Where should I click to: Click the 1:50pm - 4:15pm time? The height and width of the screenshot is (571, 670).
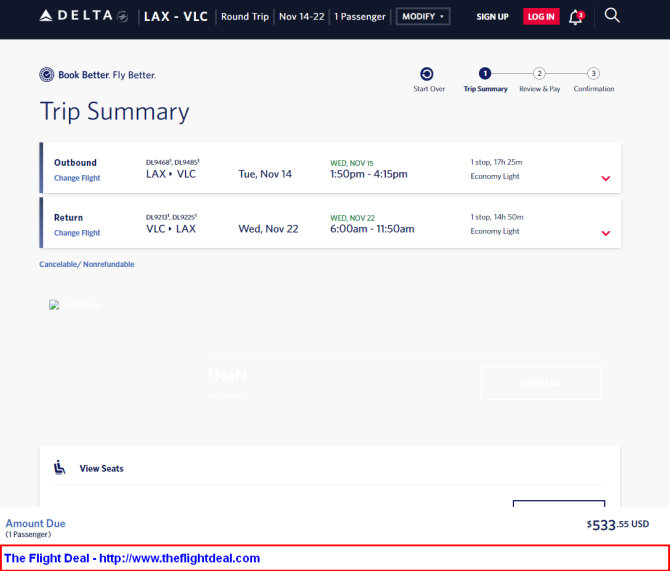(369, 174)
